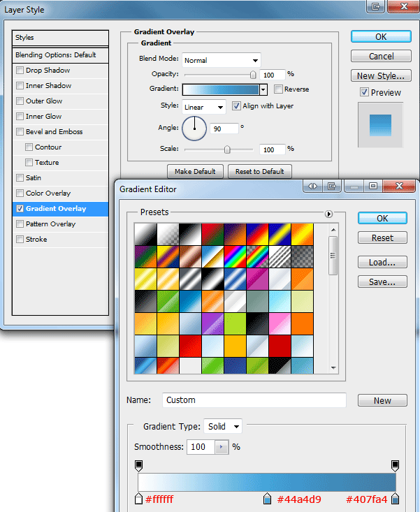This screenshot has width=420, height=512.
Task: Enable the Drop Shadow style
Action: pos(20,71)
